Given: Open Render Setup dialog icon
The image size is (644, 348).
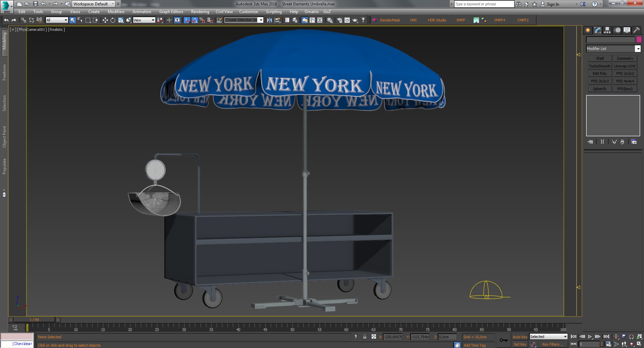Looking at the screenshot, I should 339,20.
